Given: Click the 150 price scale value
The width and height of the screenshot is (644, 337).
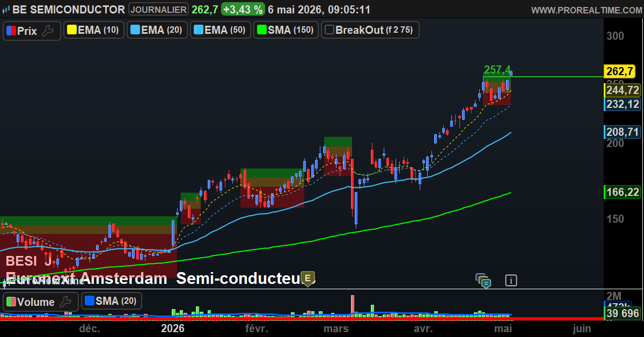Looking at the screenshot, I should pos(615,218).
